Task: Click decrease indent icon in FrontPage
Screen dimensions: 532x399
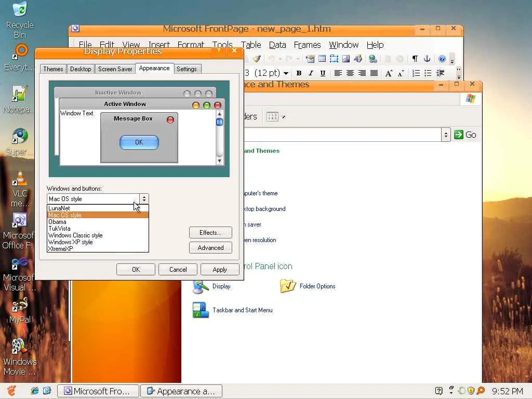Action: (440, 73)
